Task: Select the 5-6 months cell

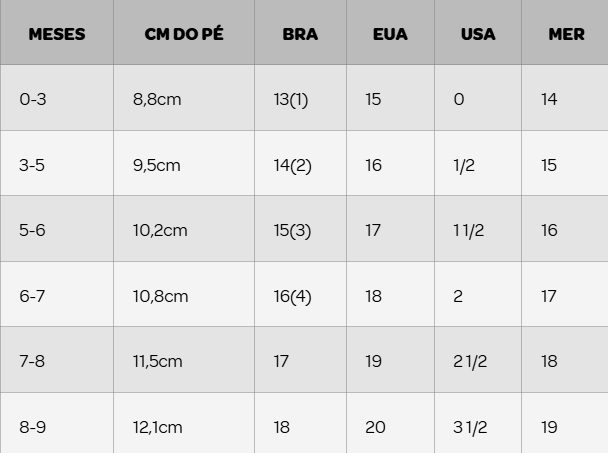Action: 32,230
